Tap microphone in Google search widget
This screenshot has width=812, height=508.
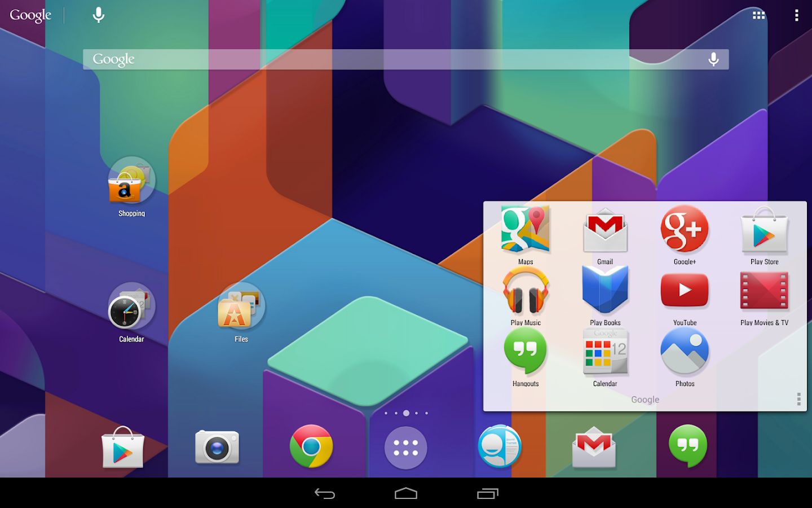(x=713, y=59)
